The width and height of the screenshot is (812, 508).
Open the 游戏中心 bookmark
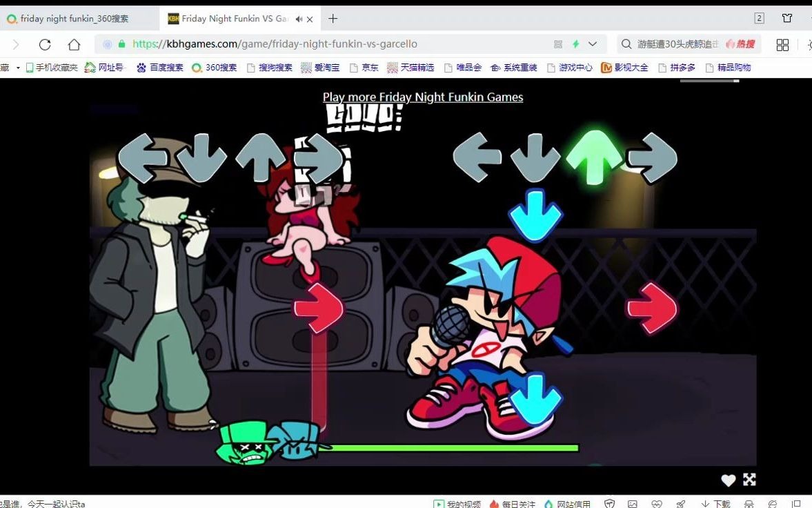(x=570, y=68)
